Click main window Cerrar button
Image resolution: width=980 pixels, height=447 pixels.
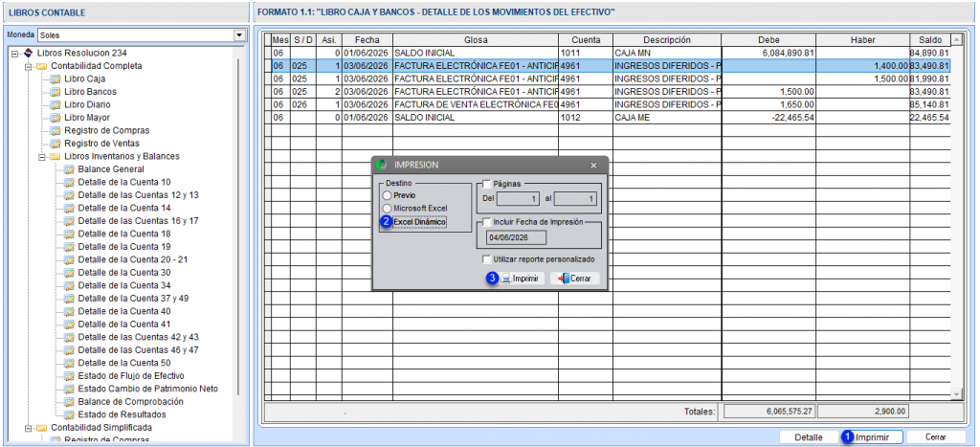[x=935, y=437]
